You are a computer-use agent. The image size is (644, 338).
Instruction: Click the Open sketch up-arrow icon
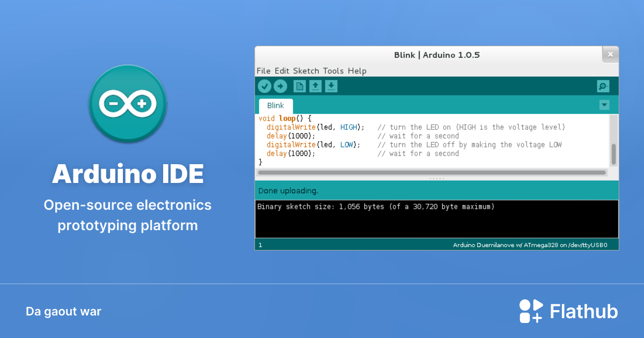315,86
